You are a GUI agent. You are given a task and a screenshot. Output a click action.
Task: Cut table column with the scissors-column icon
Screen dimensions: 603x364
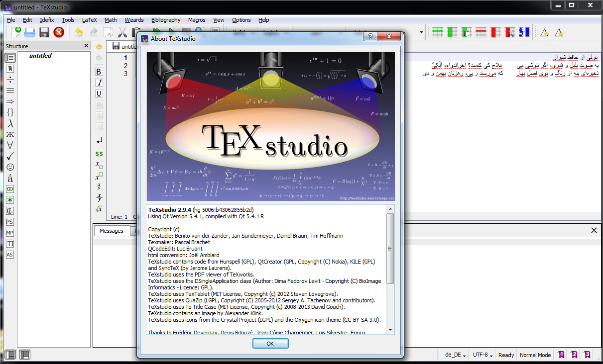pos(510,33)
